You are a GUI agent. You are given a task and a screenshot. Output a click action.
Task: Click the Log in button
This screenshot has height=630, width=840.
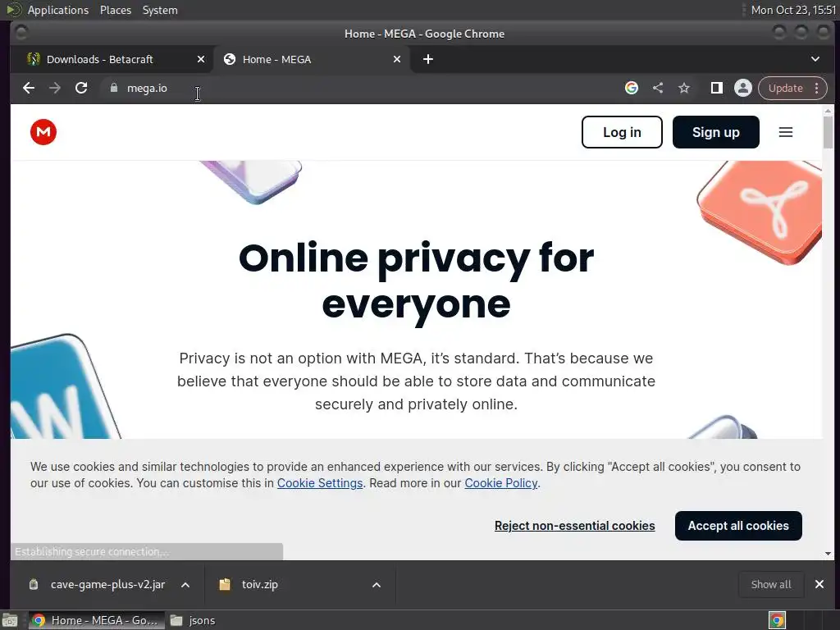coord(622,132)
